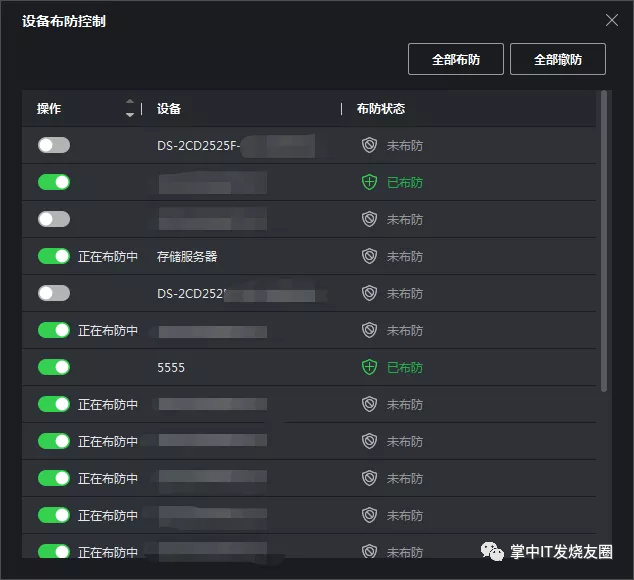634x580 pixels.
Task: Click the vertical scrollbar thumb of device list
Action: (604, 241)
